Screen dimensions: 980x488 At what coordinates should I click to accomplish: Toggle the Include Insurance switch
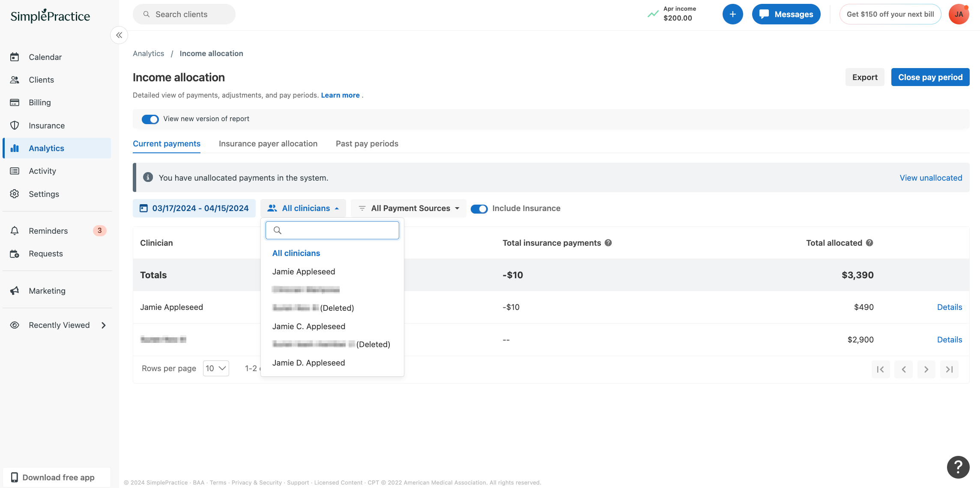[x=479, y=208]
